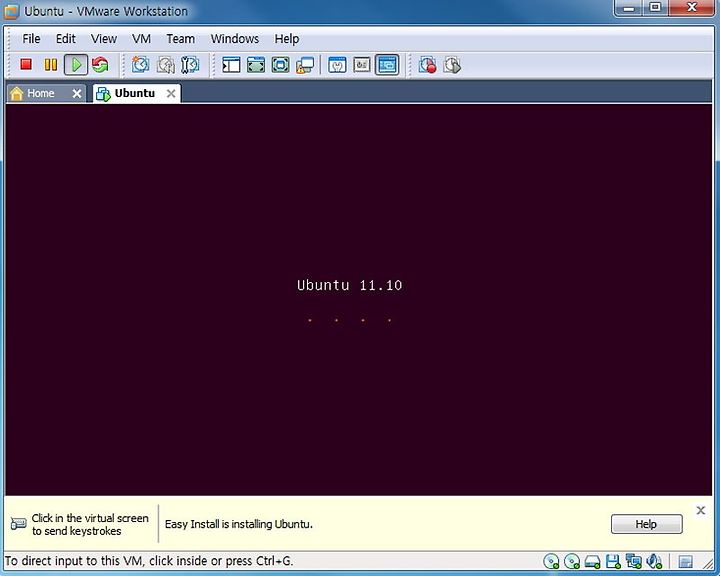Close the Ubuntu tab

(171, 94)
